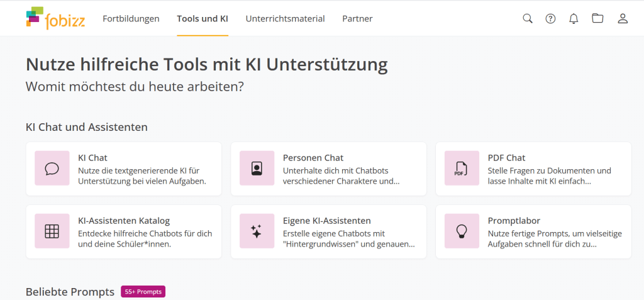The height and width of the screenshot is (300, 644).
Task: Click the Promptlabor lightbulb icon
Action: pos(462,231)
